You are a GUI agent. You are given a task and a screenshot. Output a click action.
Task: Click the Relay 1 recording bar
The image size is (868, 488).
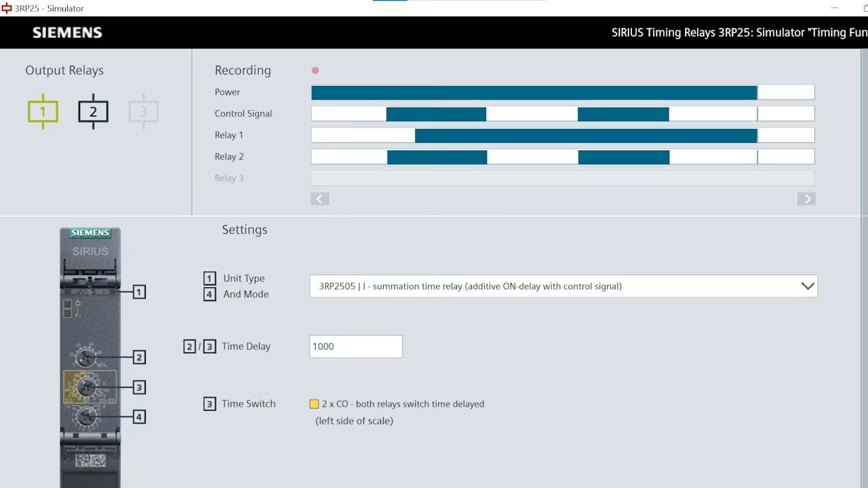[x=586, y=136]
